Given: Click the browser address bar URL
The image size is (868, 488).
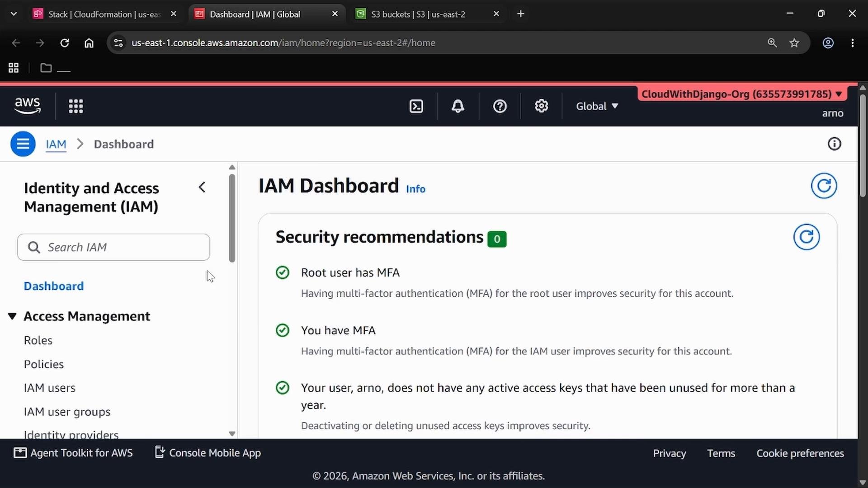Looking at the screenshot, I should [x=283, y=43].
